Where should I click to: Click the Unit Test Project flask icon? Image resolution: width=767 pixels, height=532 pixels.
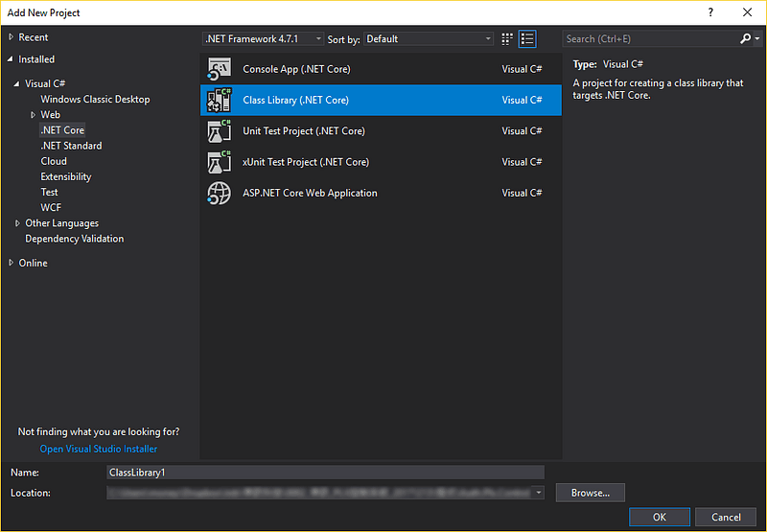[x=219, y=131]
